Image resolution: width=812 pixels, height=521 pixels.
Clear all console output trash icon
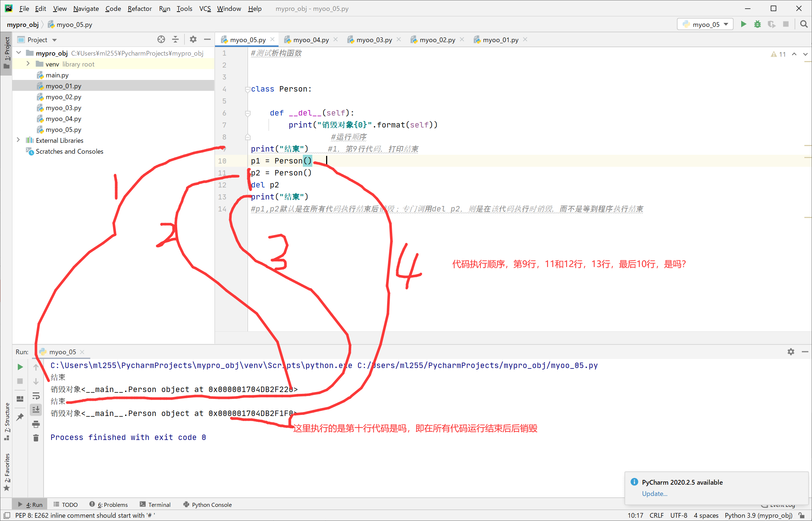(36, 438)
